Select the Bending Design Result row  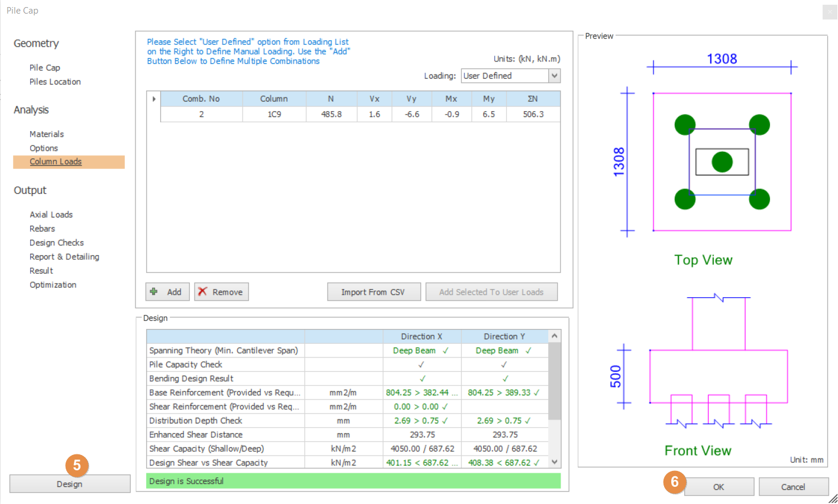click(x=348, y=379)
